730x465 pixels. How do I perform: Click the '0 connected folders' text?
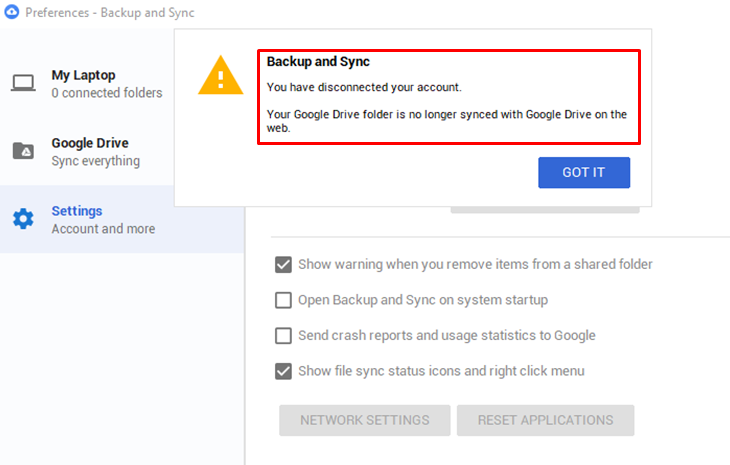[107, 93]
